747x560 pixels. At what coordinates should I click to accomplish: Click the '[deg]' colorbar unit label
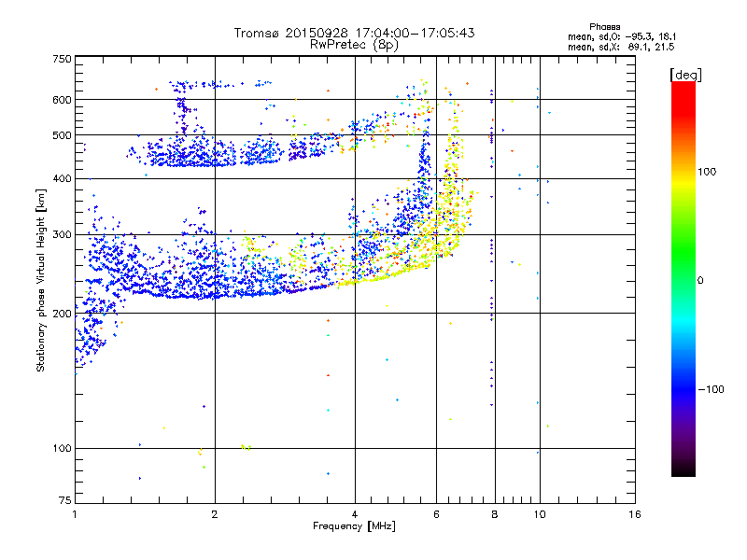pyautogui.click(x=685, y=75)
